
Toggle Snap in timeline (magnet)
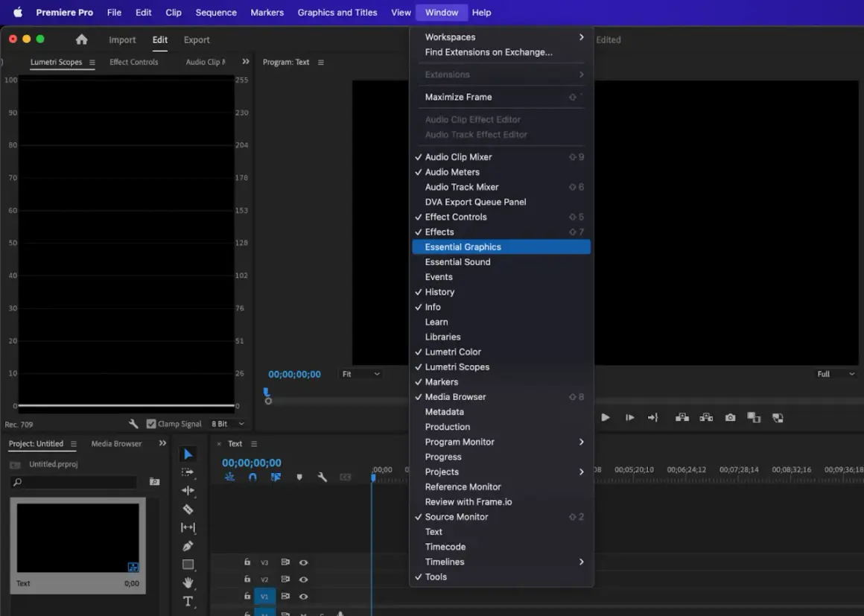click(x=252, y=477)
